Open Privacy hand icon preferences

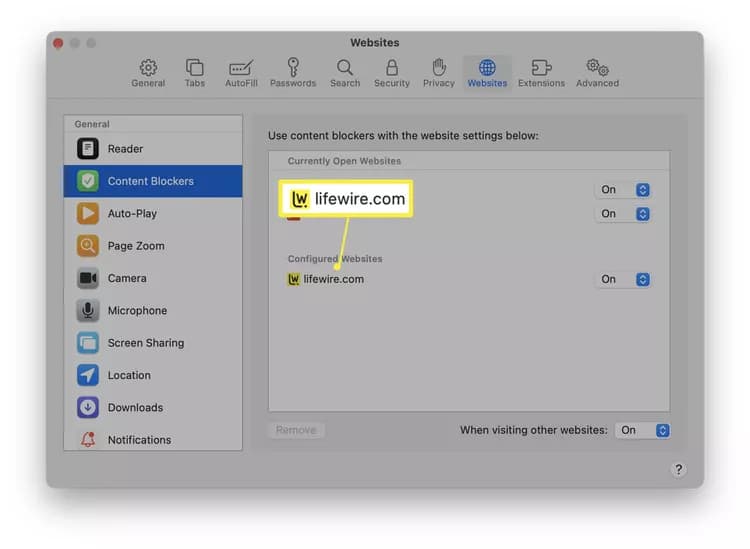(439, 73)
